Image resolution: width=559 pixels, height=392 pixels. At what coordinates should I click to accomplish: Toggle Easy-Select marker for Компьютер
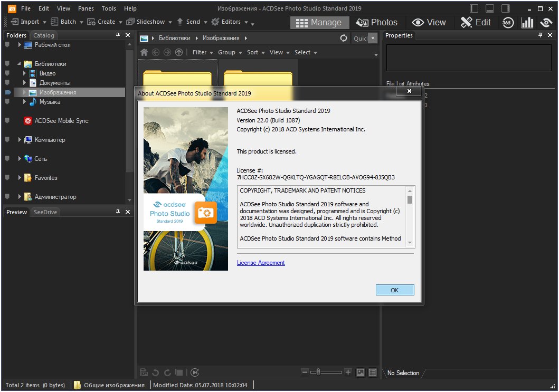point(7,140)
